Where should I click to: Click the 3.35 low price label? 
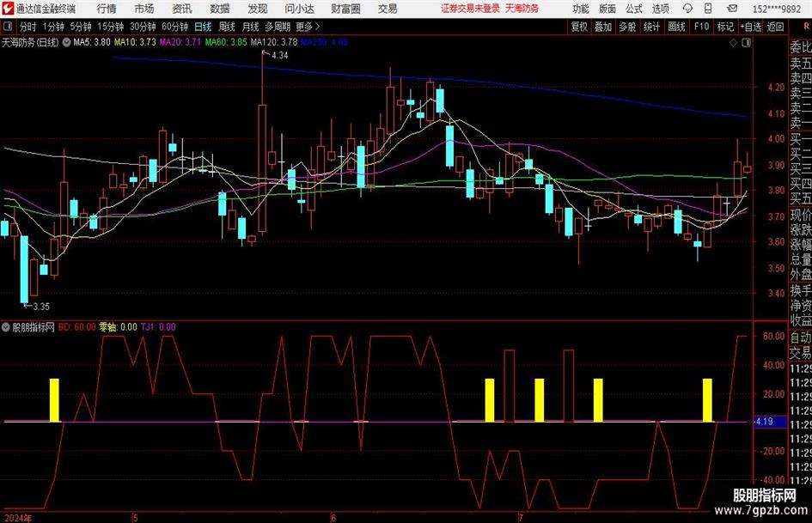[x=41, y=307]
